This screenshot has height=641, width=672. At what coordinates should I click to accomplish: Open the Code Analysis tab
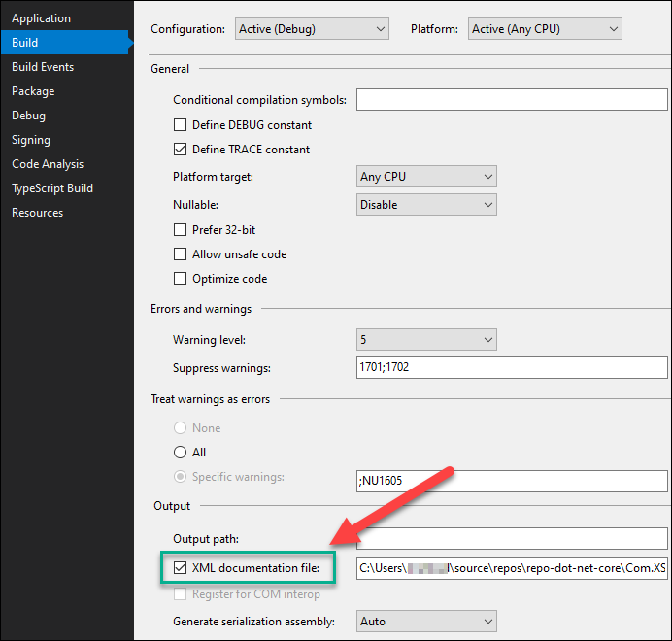click(48, 164)
